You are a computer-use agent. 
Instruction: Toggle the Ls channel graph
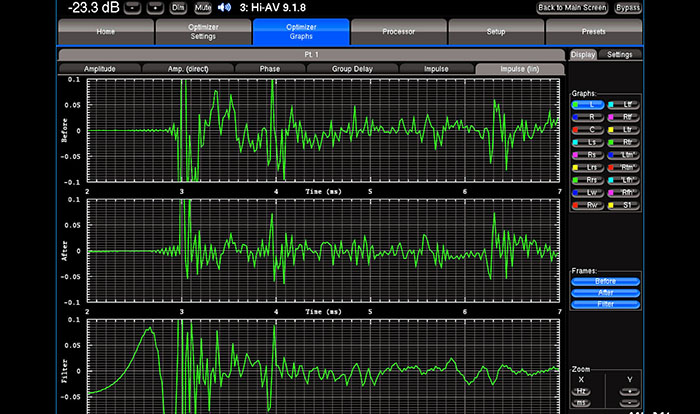588,142
